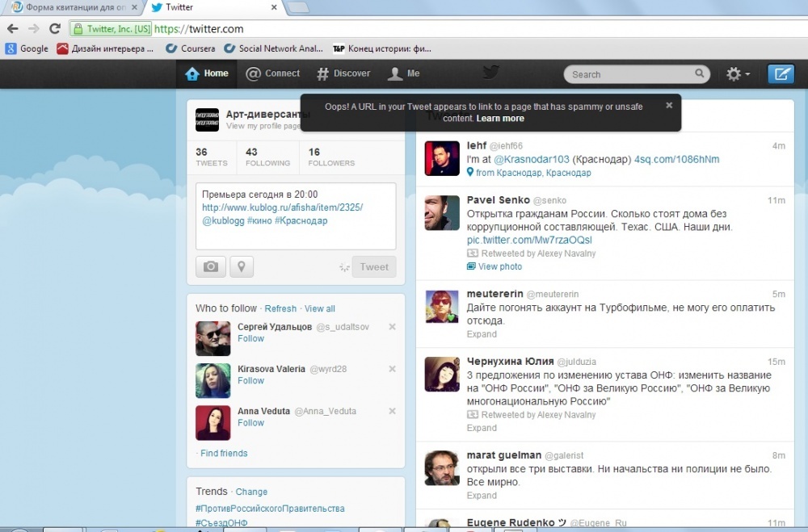Reload the page with the refresh icon
The height and width of the screenshot is (532, 808).
pos(55,29)
